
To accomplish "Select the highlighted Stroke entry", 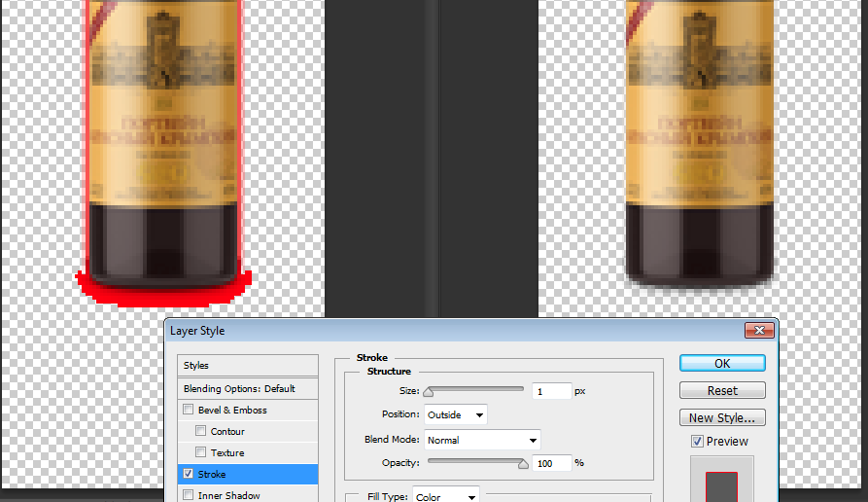I will 248,475.
